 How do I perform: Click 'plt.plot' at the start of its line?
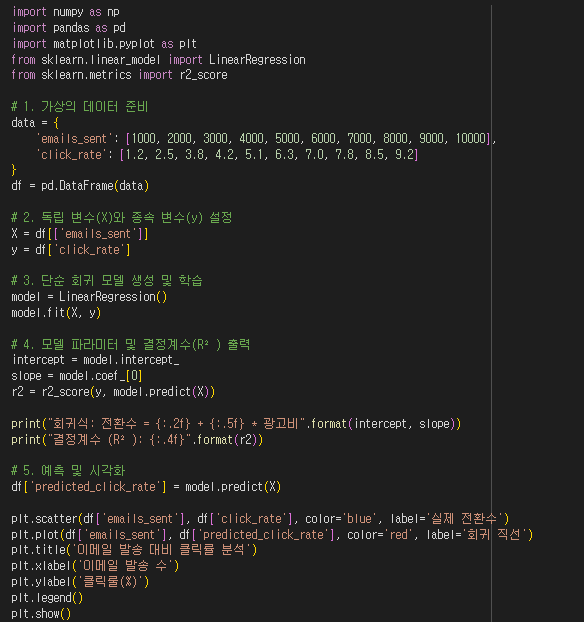[35, 535]
